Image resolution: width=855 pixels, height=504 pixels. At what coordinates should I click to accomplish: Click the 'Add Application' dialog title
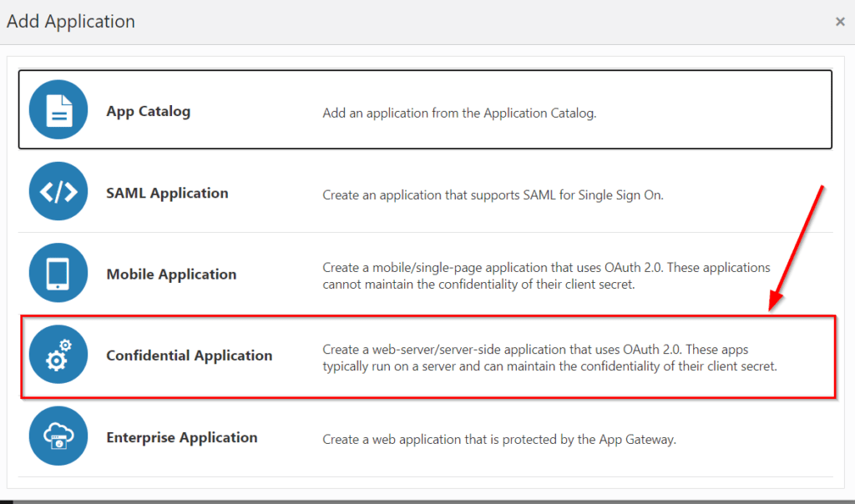coord(71,22)
